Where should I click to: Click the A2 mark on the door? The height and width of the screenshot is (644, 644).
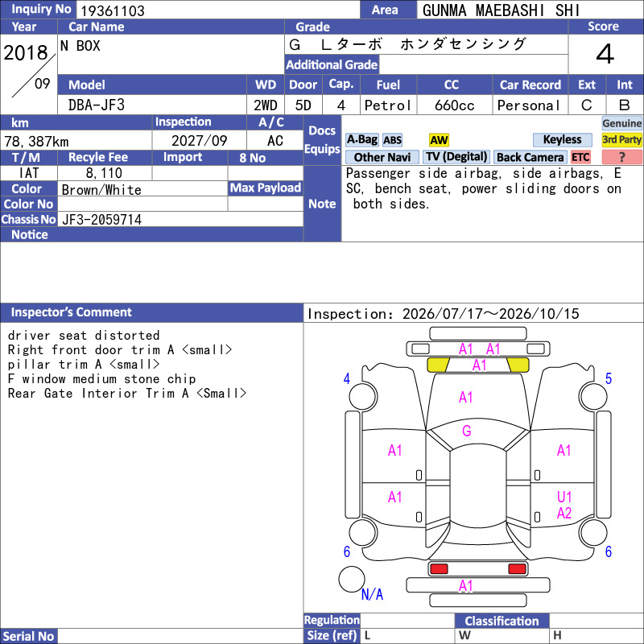(564, 513)
